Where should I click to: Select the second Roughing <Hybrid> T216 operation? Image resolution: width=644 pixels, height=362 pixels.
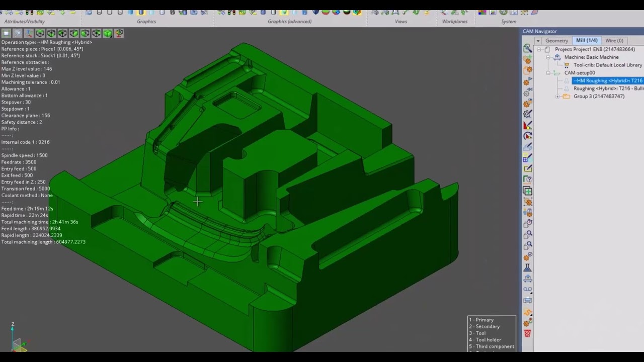608,88
